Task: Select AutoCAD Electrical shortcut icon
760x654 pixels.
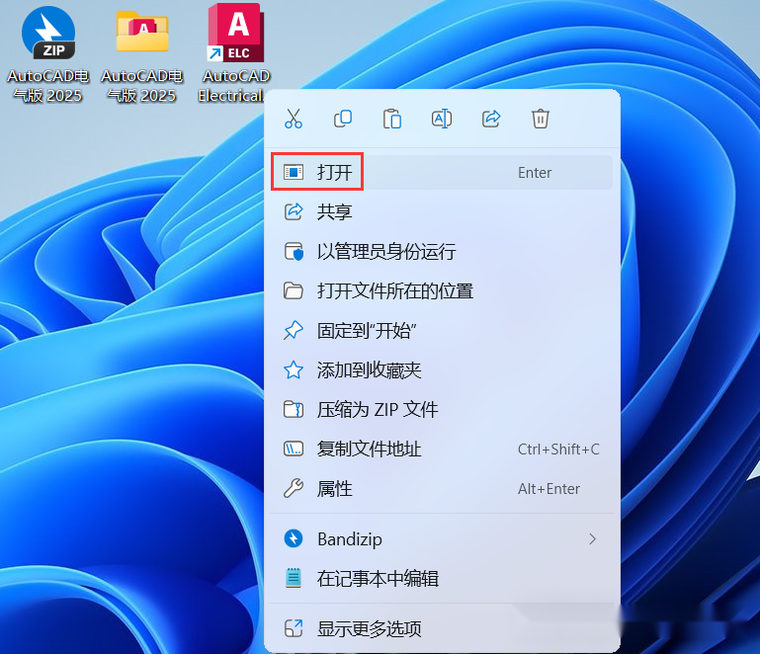Action: pos(235,53)
